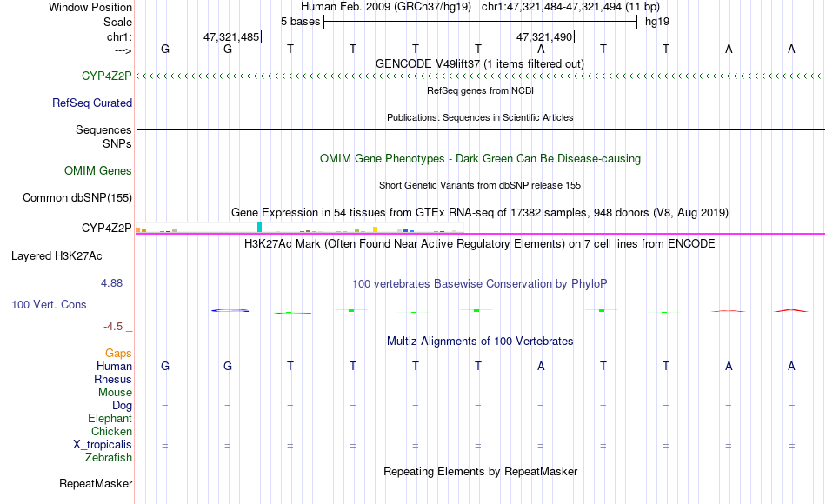826x504 pixels.
Task: Click the OMIM Gene Phenotypes title
Action: click(480, 158)
